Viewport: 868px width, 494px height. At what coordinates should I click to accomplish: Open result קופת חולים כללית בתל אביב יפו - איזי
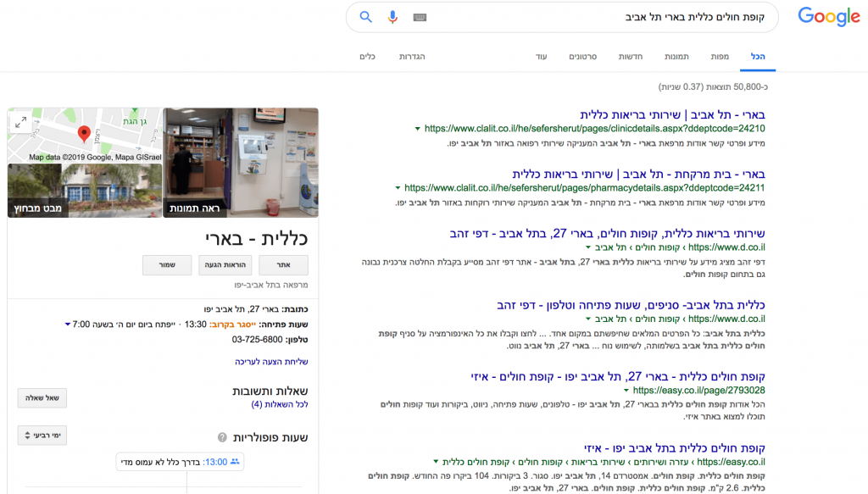coord(674,447)
